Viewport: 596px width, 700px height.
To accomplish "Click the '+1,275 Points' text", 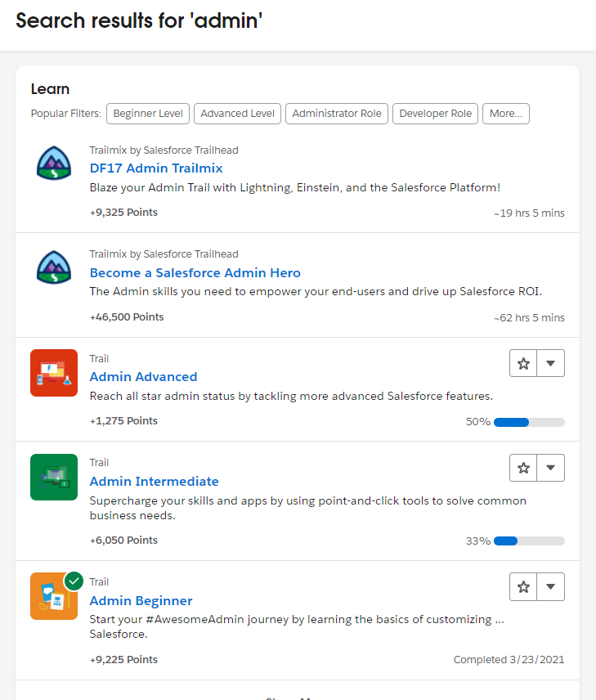I will tap(123, 421).
